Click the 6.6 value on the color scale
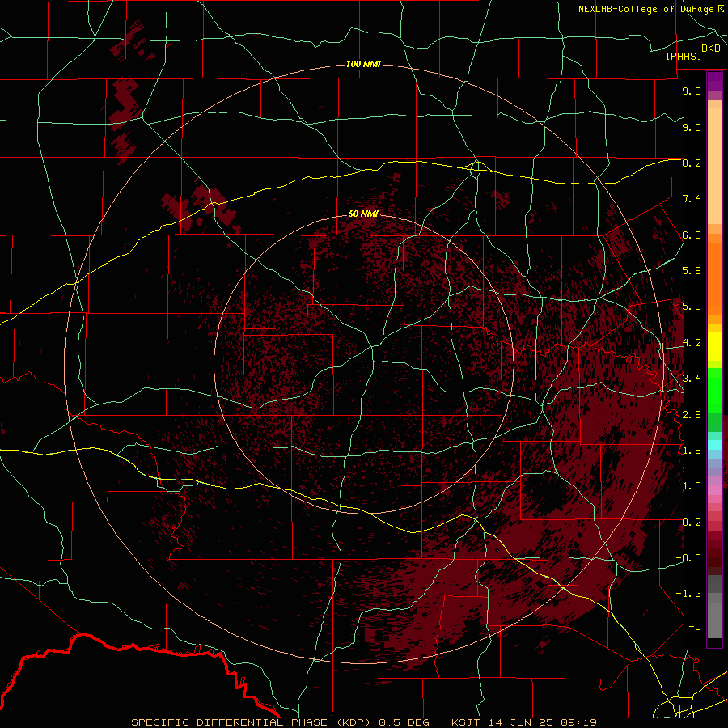 (692, 235)
